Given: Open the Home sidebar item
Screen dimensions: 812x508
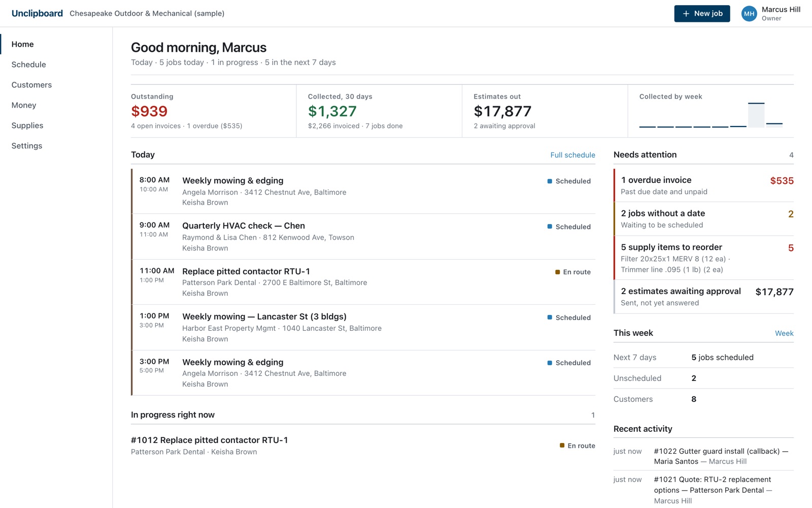Looking at the screenshot, I should 56,44.
